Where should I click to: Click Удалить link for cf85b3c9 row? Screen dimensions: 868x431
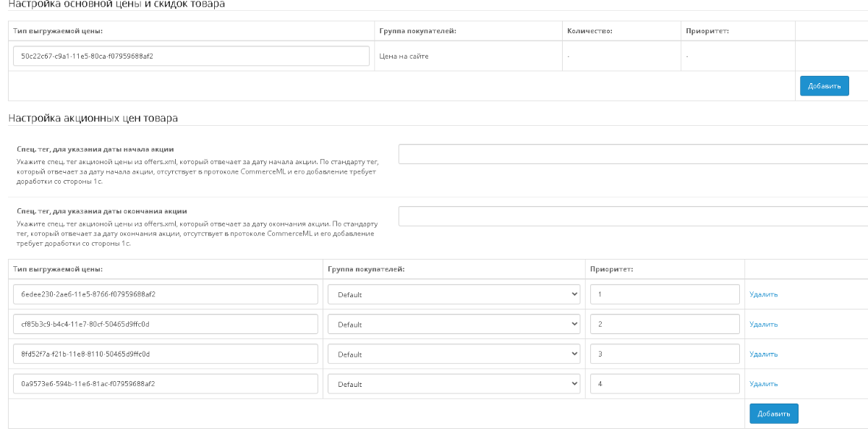pos(764,324)
